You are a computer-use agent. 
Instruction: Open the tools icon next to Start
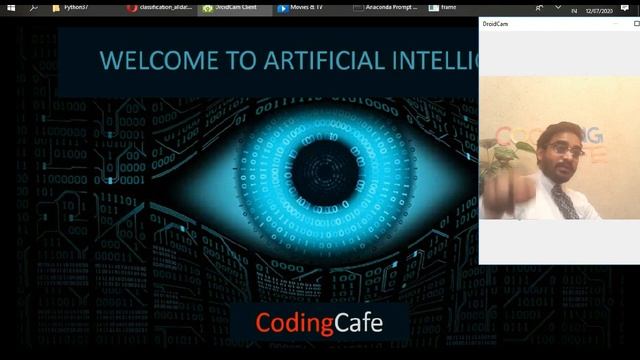click(33, 8)
